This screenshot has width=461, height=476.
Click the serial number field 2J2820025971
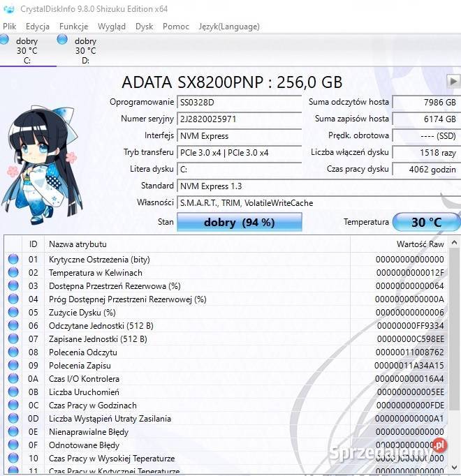click(x=239, y=119)
